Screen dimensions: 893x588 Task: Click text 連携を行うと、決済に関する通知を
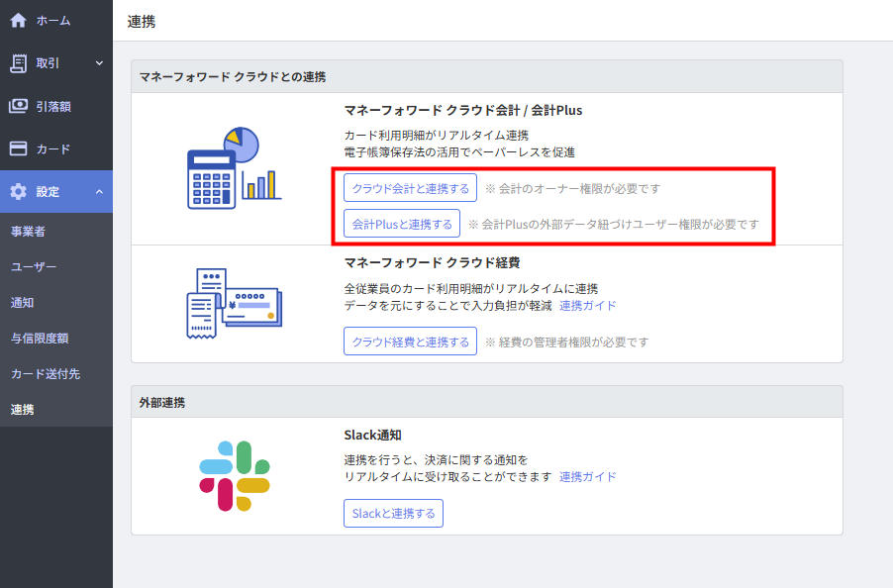click(437, 460)
